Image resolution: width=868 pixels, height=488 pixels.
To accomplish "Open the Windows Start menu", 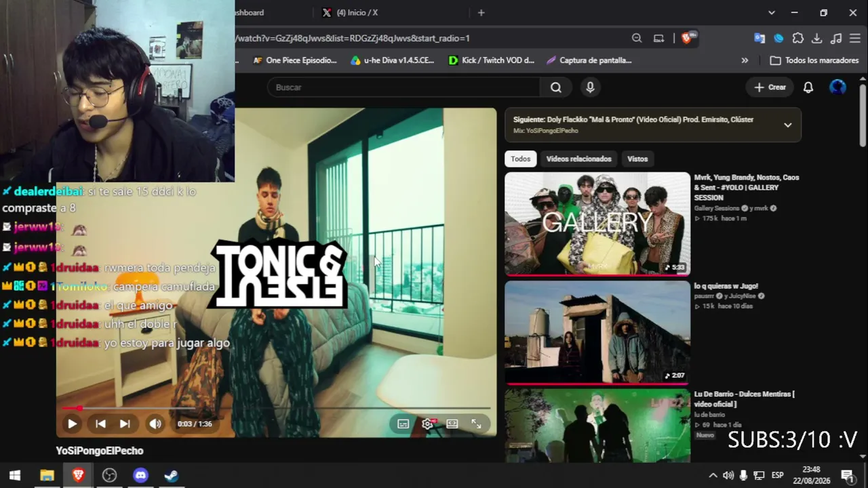I will (15, 475).
